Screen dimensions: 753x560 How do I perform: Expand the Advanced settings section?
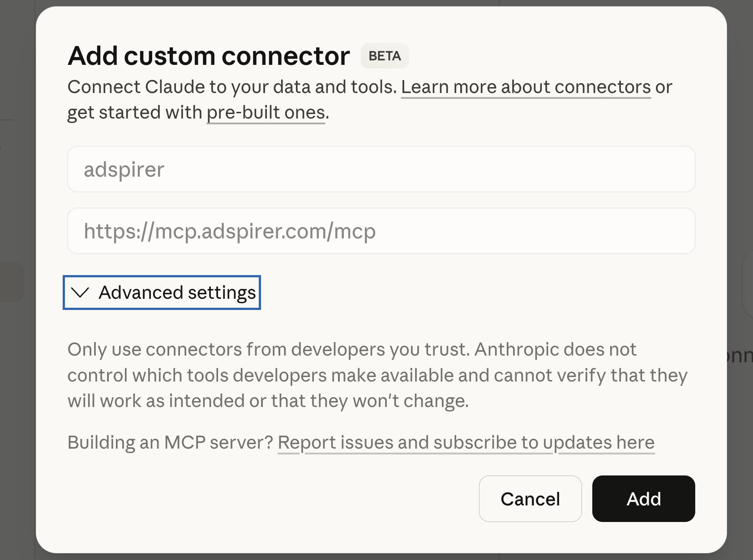(161, 293)
